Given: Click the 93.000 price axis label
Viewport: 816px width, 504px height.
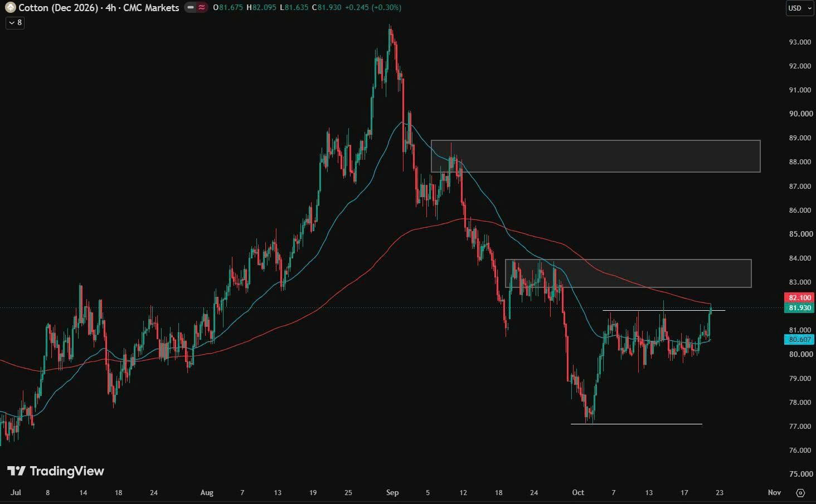Looking at the screenshot, I should pos(800,42).
